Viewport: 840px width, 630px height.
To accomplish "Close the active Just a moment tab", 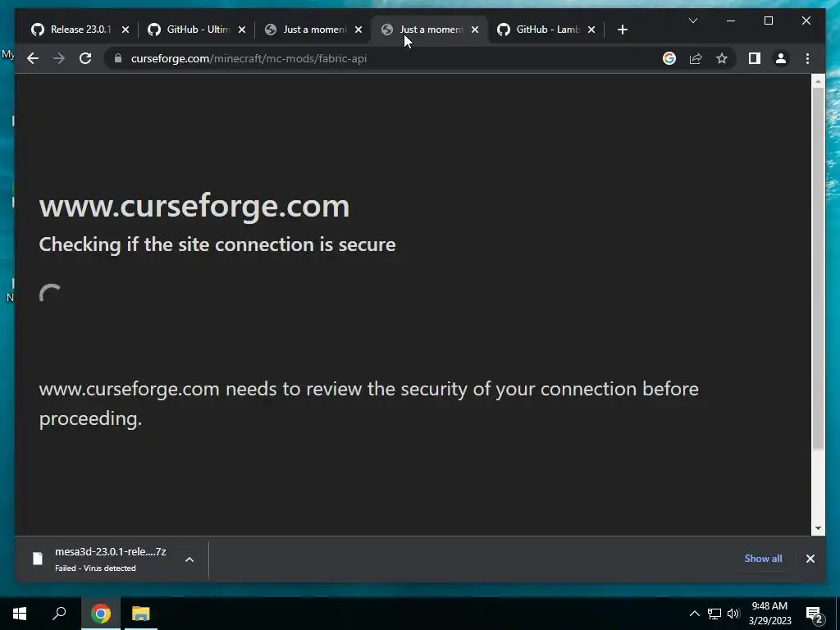I will coord(475,30).
